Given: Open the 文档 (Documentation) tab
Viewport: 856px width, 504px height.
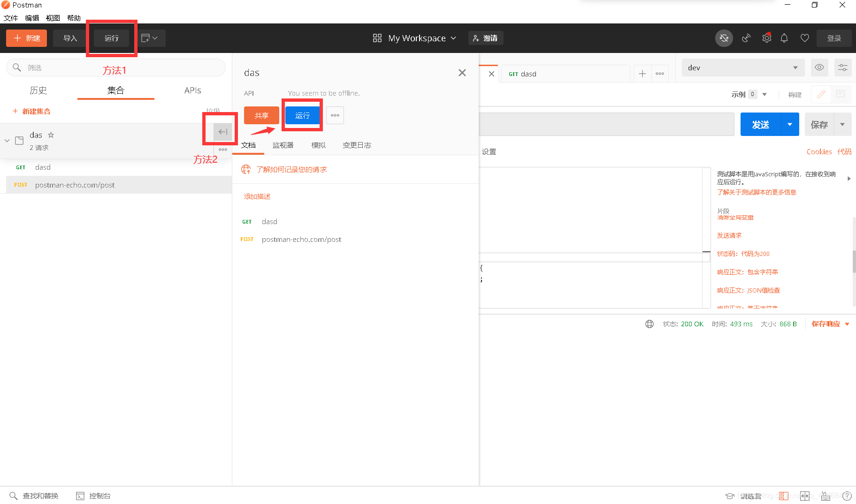Looking at the screenshot, I should tap(249, 145).
